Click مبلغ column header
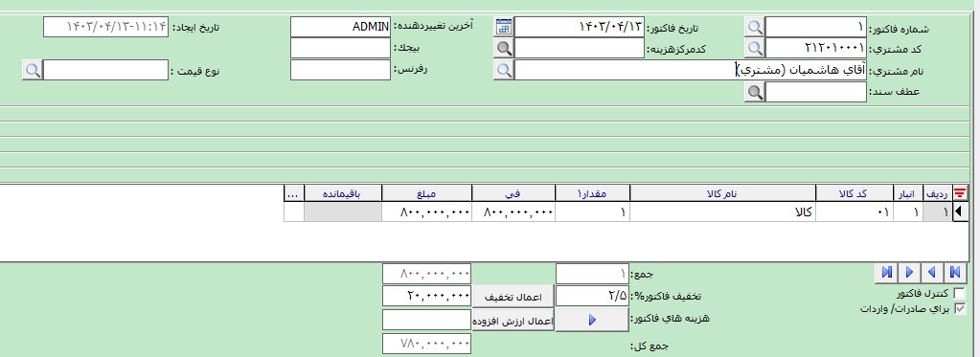This screenshot has height=357, width=980. (426, 194)
